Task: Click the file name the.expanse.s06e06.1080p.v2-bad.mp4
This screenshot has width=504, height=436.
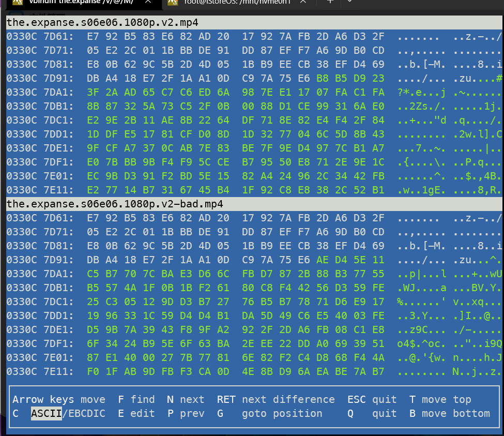Action: (x=115, y=204)
